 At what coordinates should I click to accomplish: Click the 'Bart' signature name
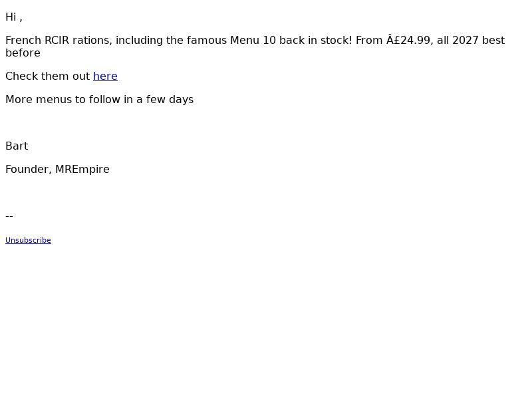coord(17,146)
